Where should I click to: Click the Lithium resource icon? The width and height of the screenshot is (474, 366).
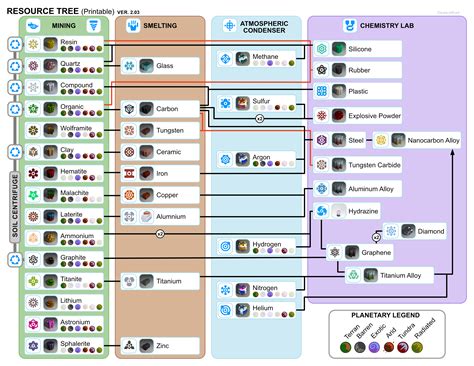[50, 303]
